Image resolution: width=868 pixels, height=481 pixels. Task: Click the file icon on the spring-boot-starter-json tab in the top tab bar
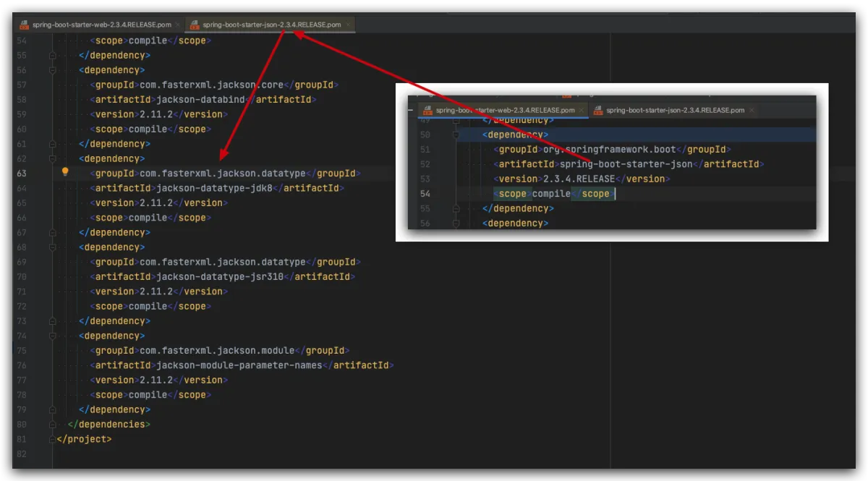pos(195,25)
